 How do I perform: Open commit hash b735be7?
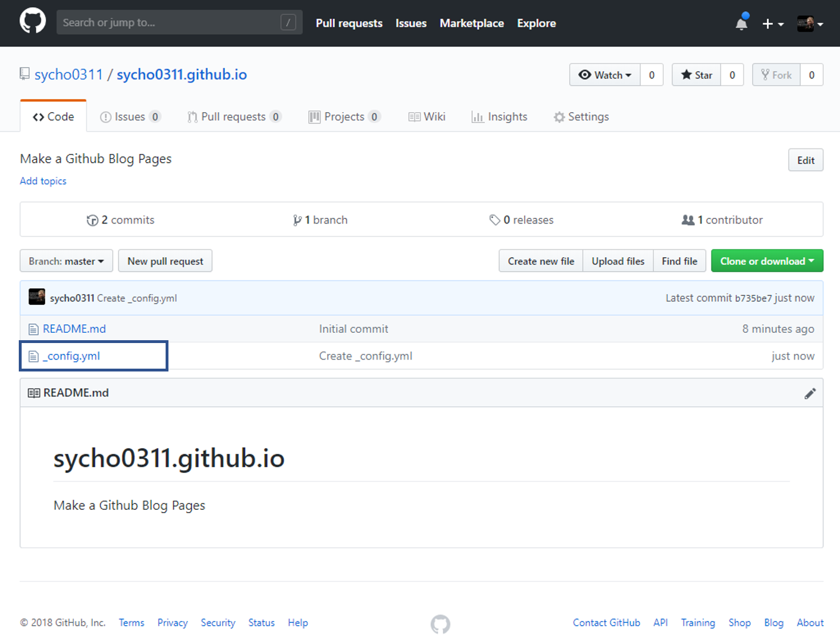753,298
